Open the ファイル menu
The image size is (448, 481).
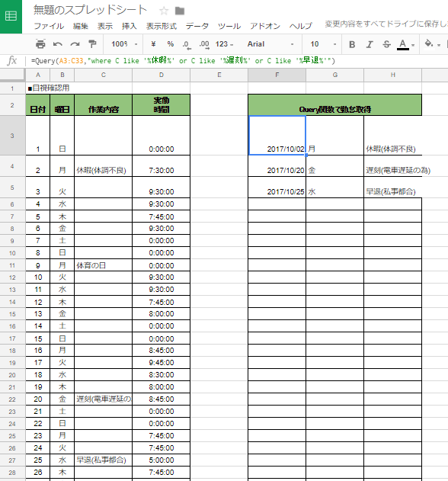click(x=49, y=26)
